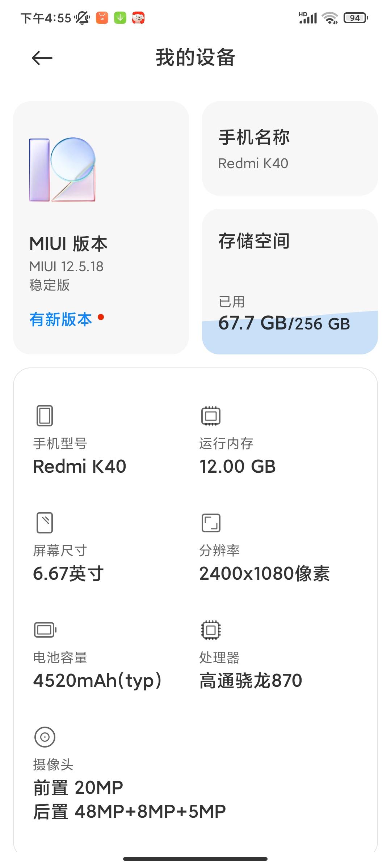
Task: Tap the battery 94 status indicator
Action: coord(356,18)
